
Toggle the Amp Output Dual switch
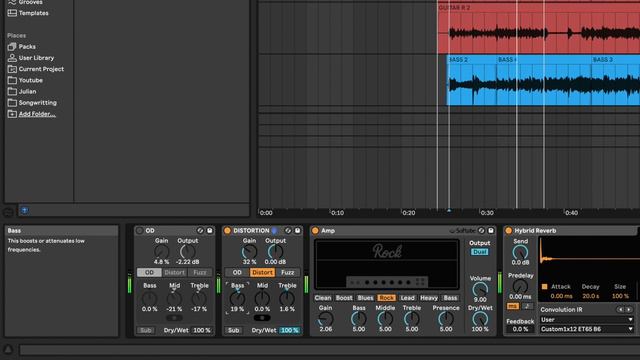480,252
